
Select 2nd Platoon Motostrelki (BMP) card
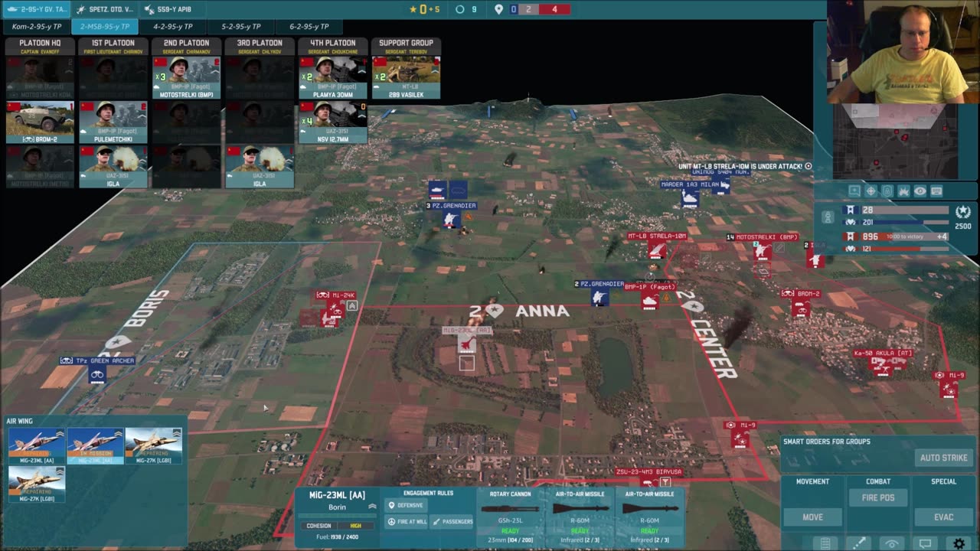[186, 77]
